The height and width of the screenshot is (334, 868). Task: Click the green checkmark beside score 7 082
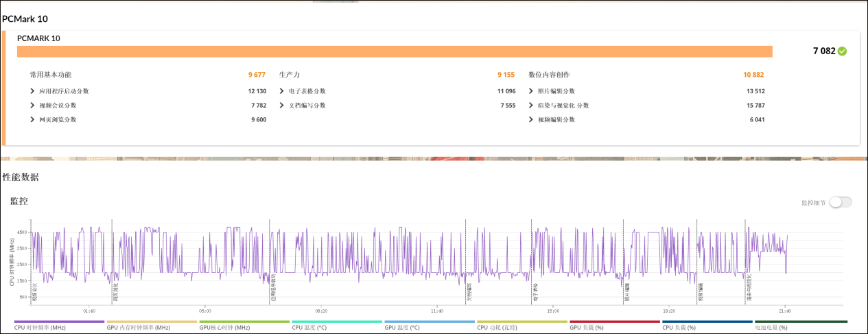tap(842, 51)
